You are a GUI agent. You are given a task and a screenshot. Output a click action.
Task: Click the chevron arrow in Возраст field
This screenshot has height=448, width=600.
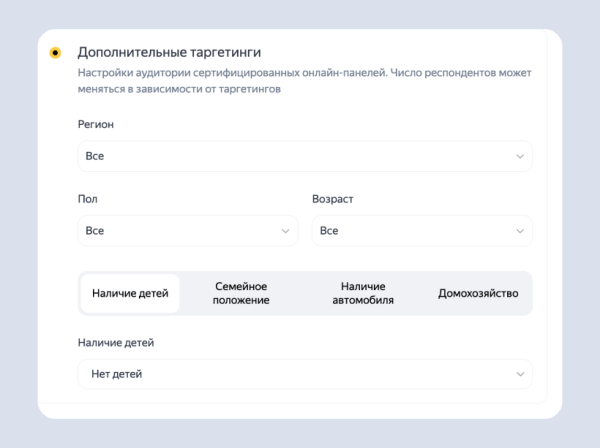point(519,231)
